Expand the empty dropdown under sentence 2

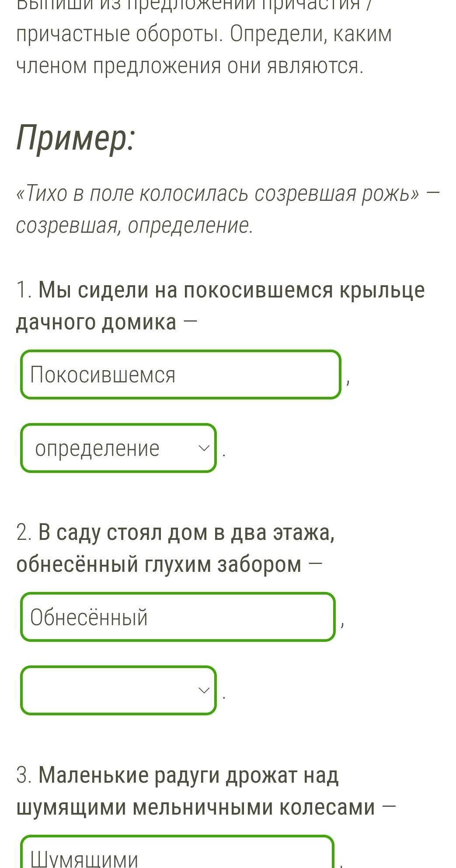[118, 690]
